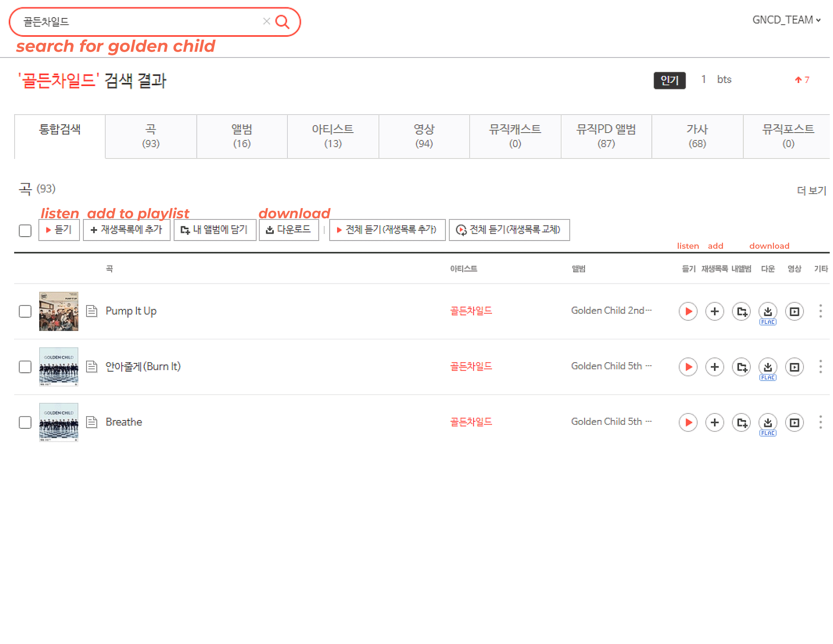The width and height of the screenshot is (833, 644).
Task: Check the Pump It Up checkbox
Action: click(x=25, y=311)
